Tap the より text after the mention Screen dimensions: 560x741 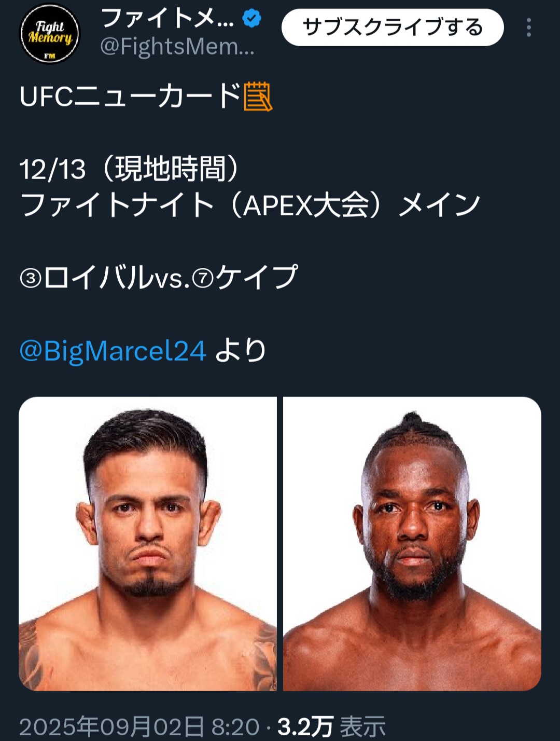pos(241,351)
